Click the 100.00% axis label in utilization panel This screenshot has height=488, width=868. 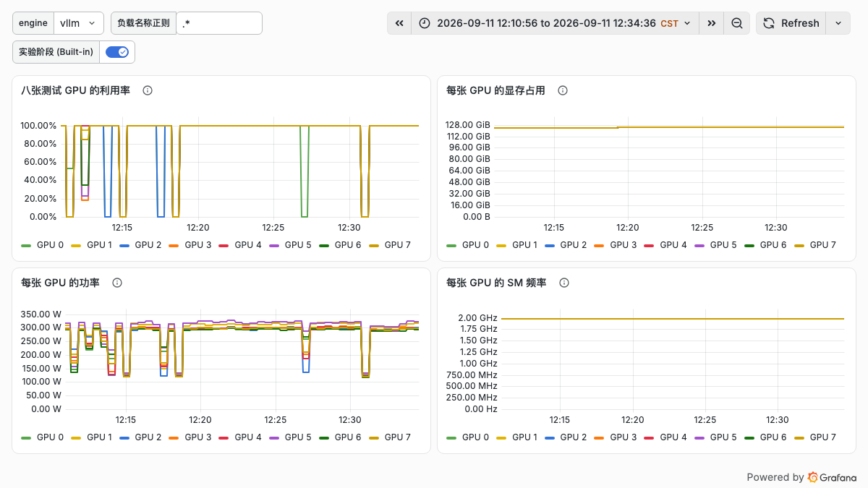point(38,126)
